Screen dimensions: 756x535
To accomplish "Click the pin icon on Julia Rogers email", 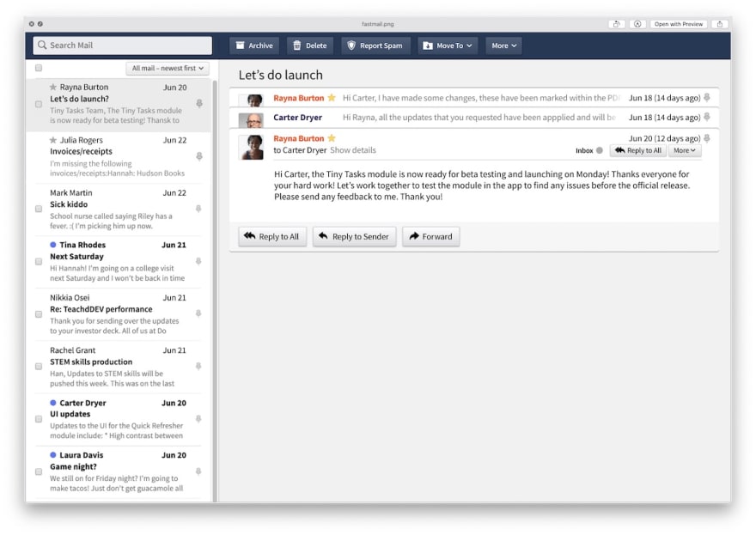I will [x=199, y=156].
